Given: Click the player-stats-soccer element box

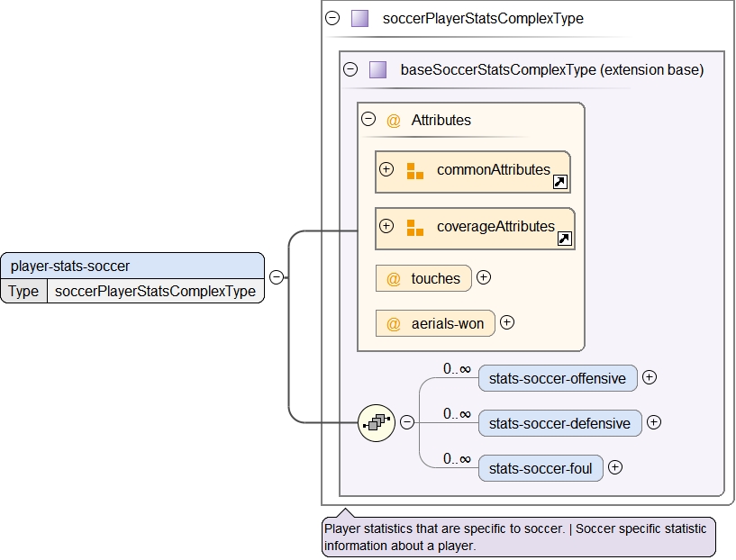Looking at the screenshot, I should point(132,266).
